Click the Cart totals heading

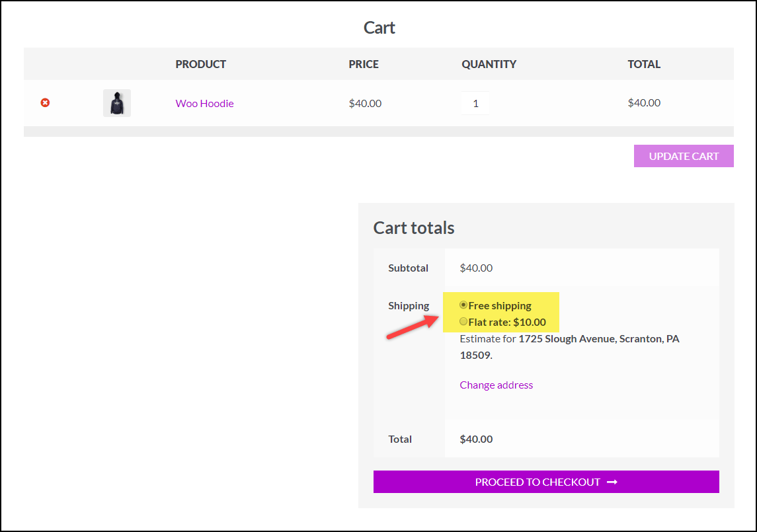[x=414, y=228]
